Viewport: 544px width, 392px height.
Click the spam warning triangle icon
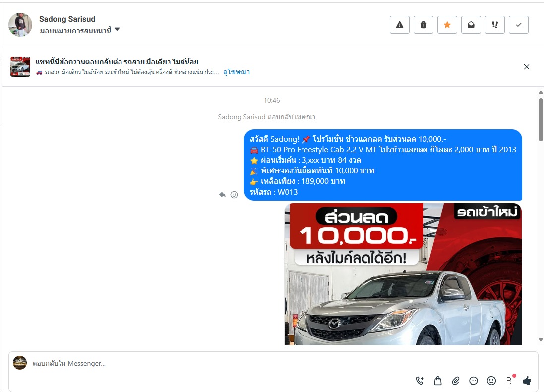click(x=399, y=25)
